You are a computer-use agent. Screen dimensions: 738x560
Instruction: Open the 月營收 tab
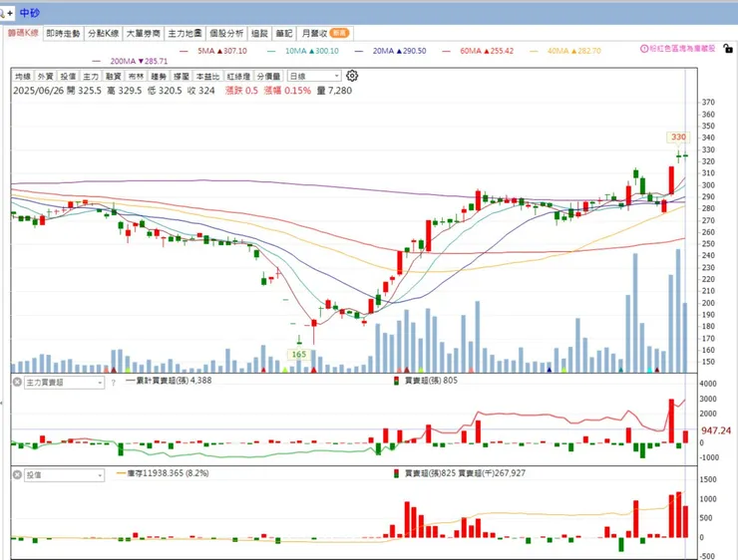[x=325, y=34]
